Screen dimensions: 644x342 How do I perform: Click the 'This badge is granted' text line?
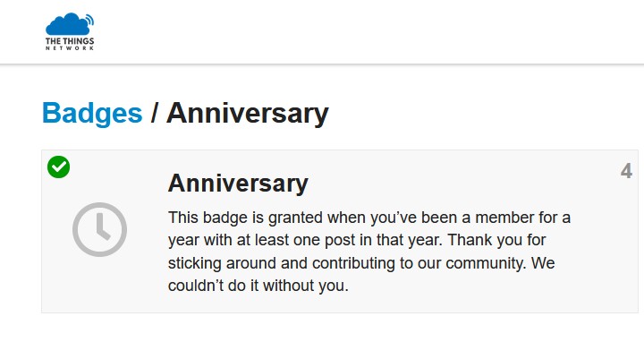point(369,218)
